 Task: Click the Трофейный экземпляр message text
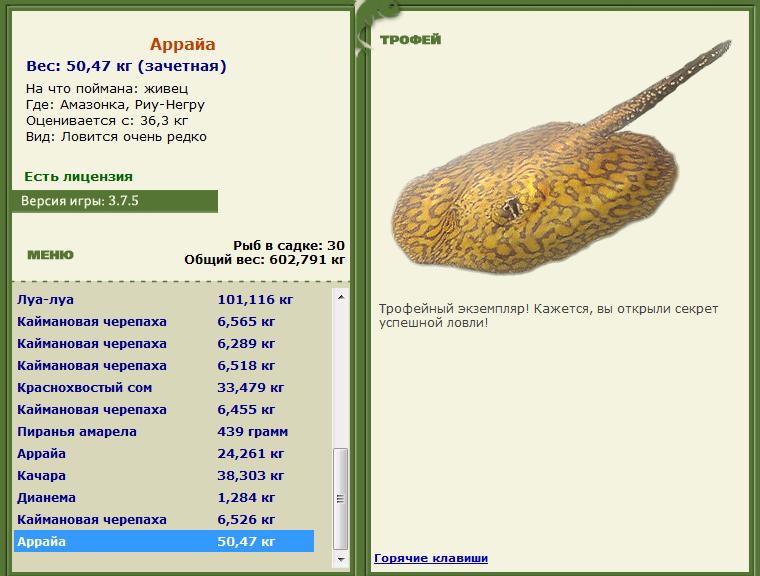click(x=549, y=316)
